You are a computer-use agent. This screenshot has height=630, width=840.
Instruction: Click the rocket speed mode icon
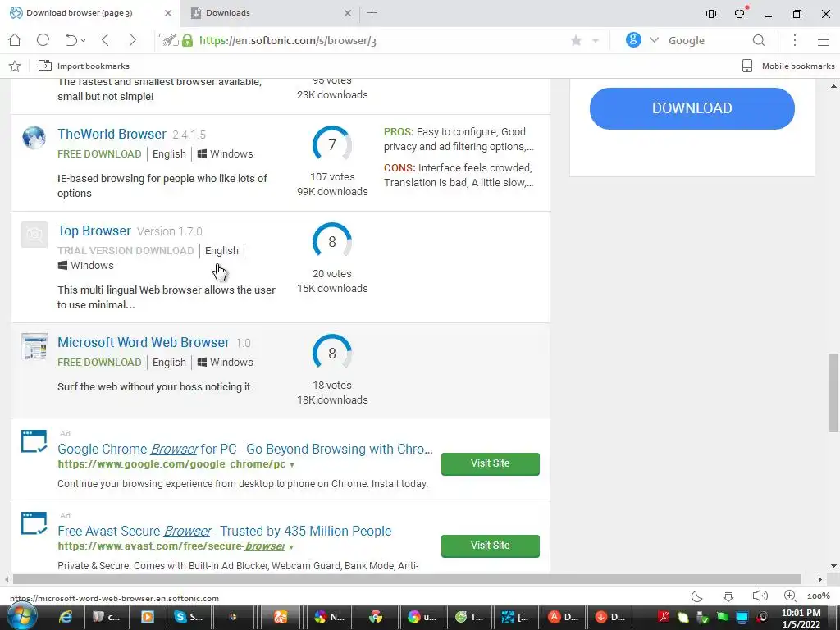[169, 40]
